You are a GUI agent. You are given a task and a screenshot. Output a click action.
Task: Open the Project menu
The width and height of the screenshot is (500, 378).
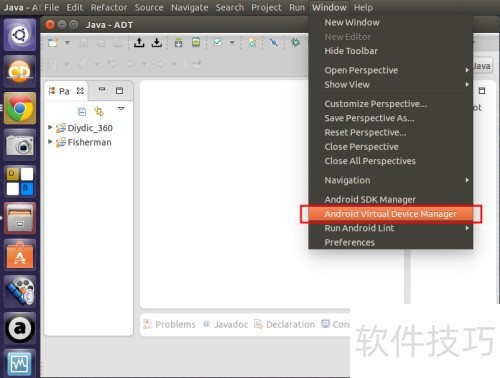coord(266,7)
